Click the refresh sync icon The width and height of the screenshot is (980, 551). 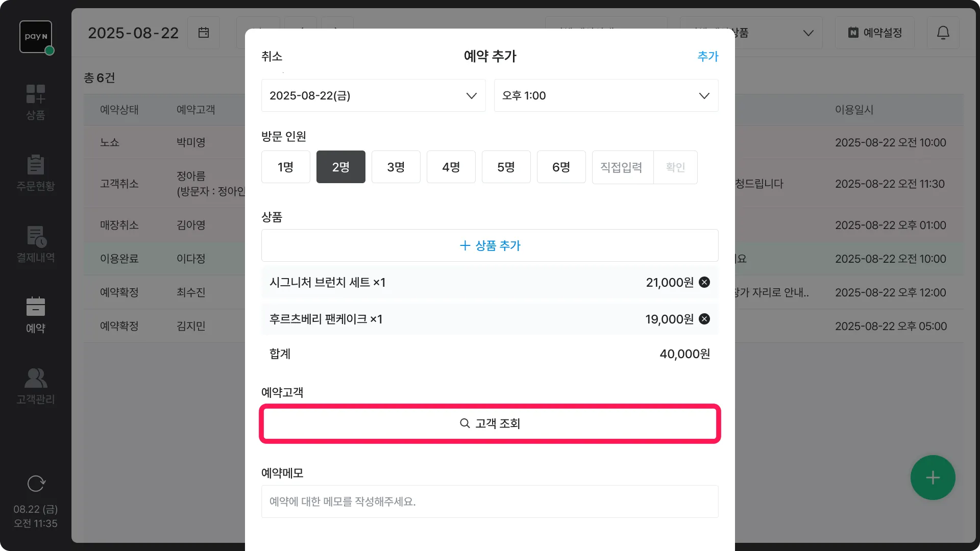click(x=36, y=483)
